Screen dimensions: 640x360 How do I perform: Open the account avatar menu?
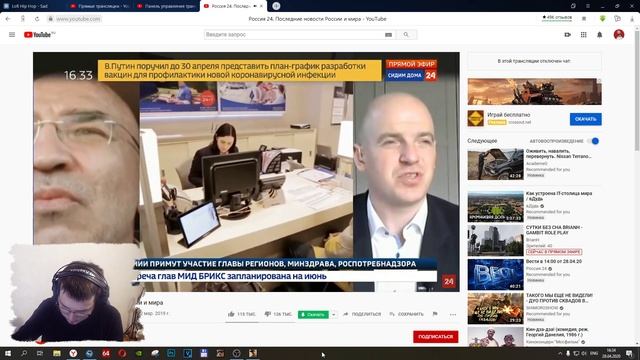coord(619,35)
